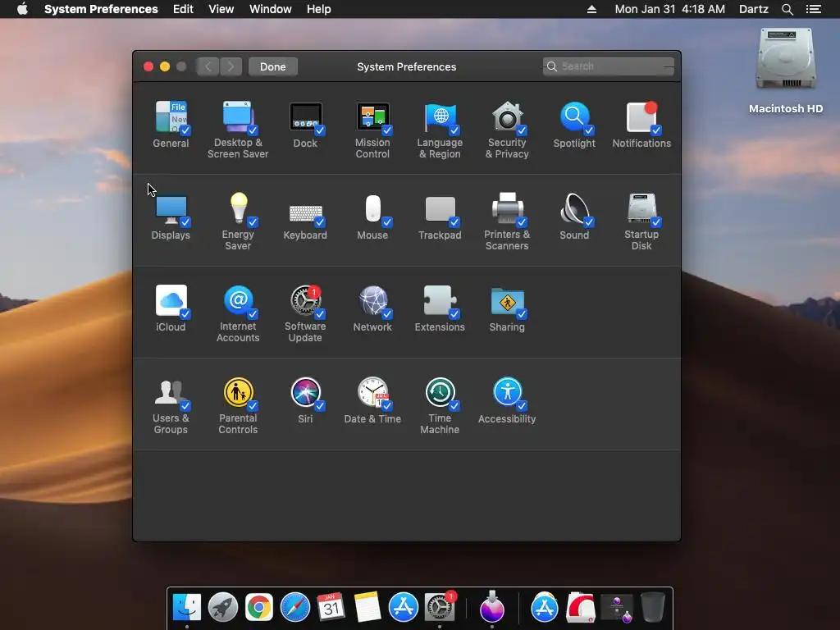Open Displays preferences icon
The image size is (840, 630).
click(x=171, y=209)
